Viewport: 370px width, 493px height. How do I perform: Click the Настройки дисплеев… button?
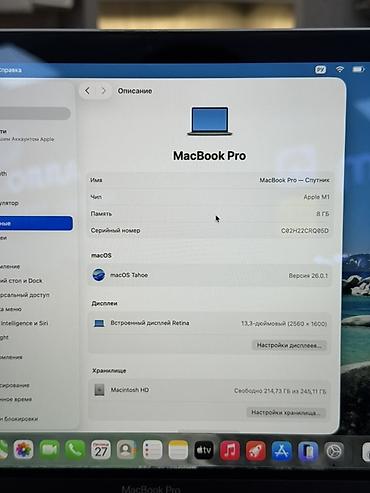(x=289, y=345)
